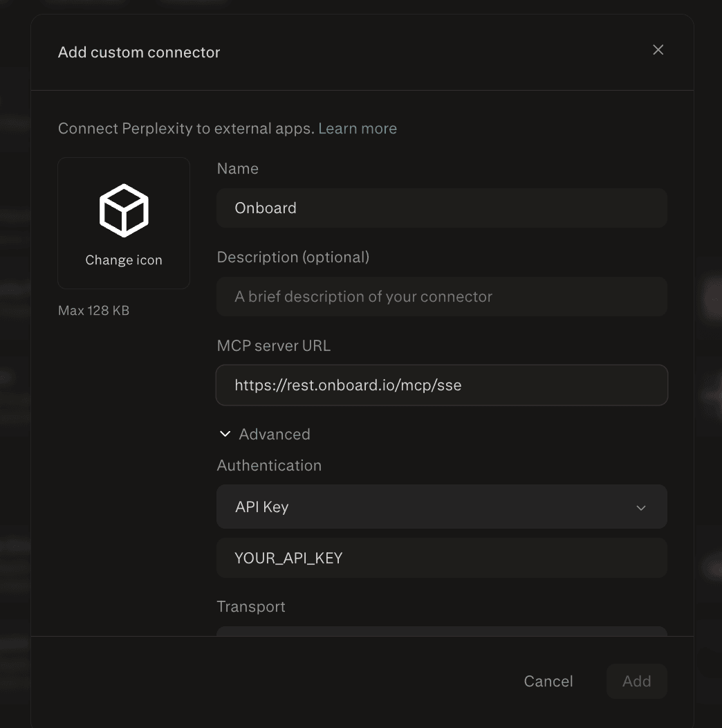Click the cube connector icon
This screenshot has height=728, width=722.
[124, 210]
